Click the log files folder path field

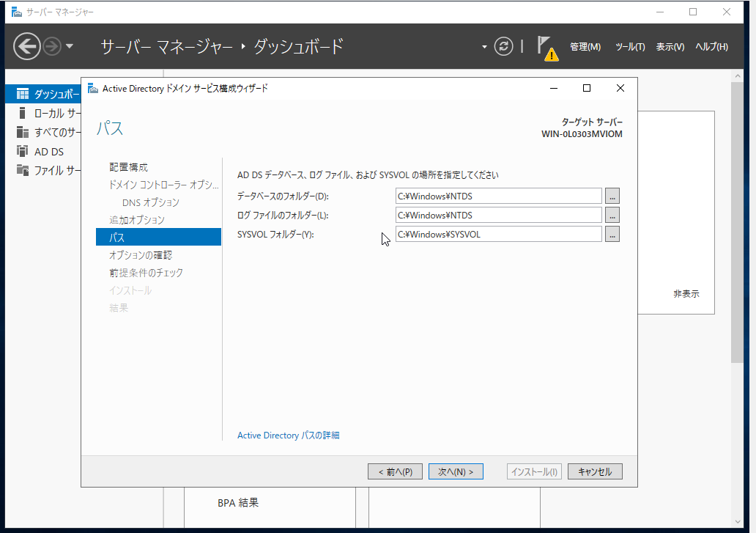[x=499, y=215]
